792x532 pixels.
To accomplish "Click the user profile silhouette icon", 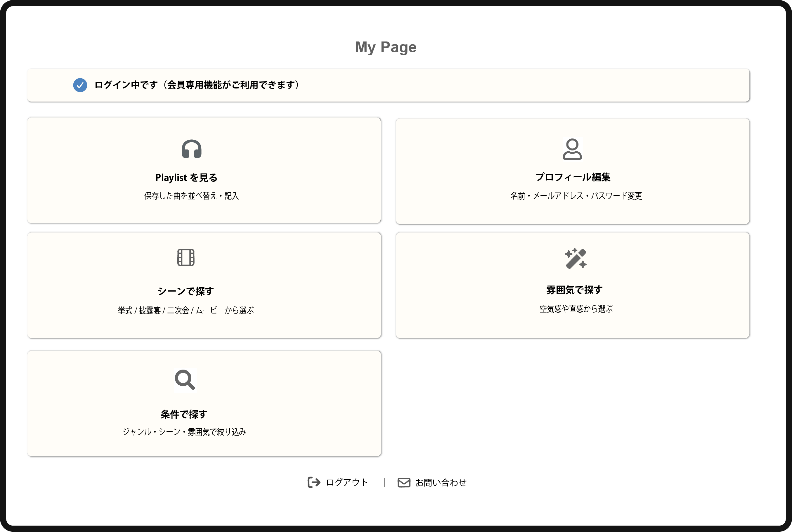I will [572, 149].
